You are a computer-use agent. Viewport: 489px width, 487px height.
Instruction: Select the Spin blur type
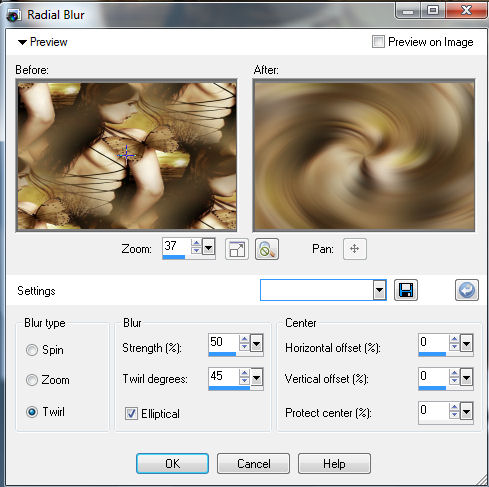pyautogui.click(x=32, y=350)
